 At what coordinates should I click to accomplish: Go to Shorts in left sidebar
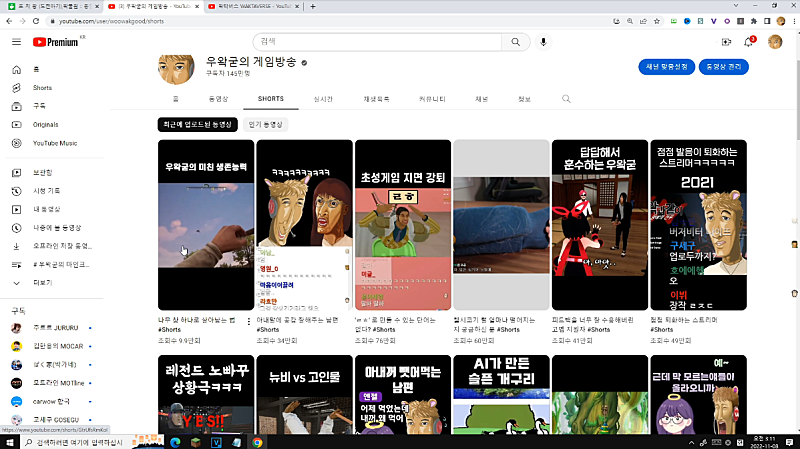tap(42, 87)
